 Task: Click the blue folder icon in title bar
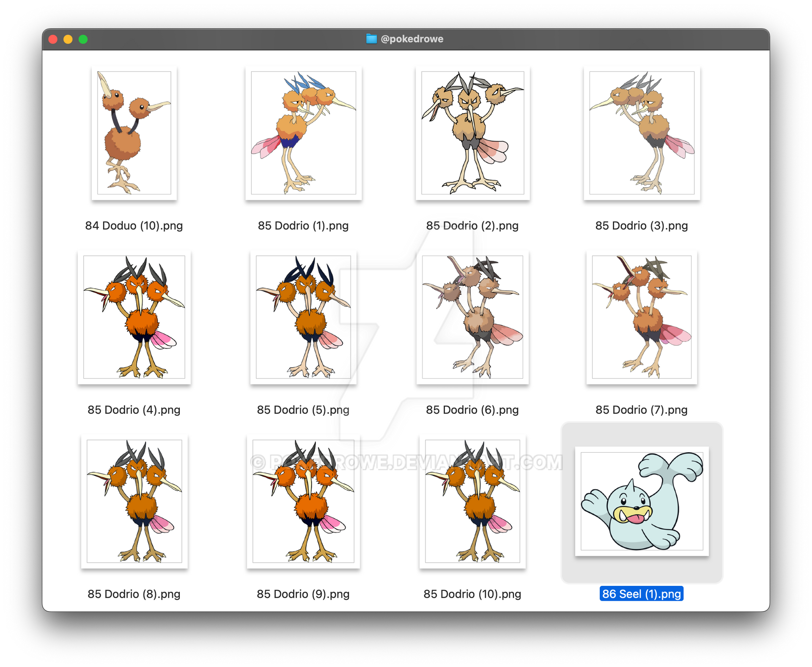pos(371,39)
